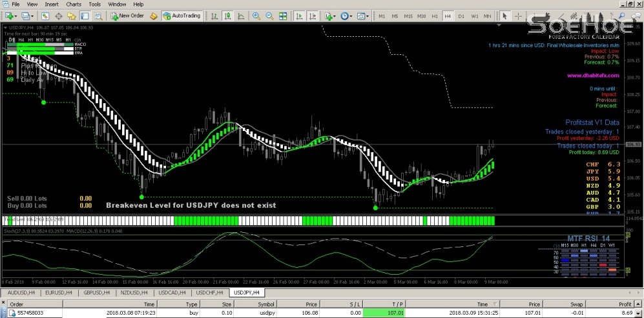Screen dimensions: 644x318
Task: Toggle the chart auto scroll button
Action: (298, 15)
